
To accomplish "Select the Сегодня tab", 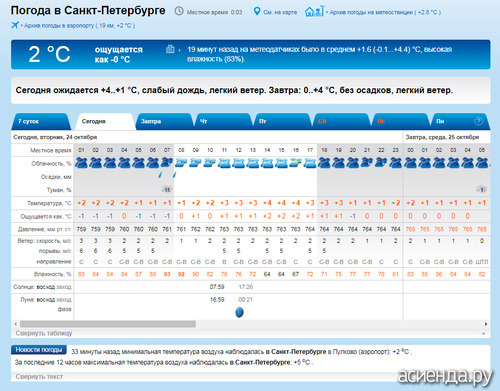I will pos(105,121).
